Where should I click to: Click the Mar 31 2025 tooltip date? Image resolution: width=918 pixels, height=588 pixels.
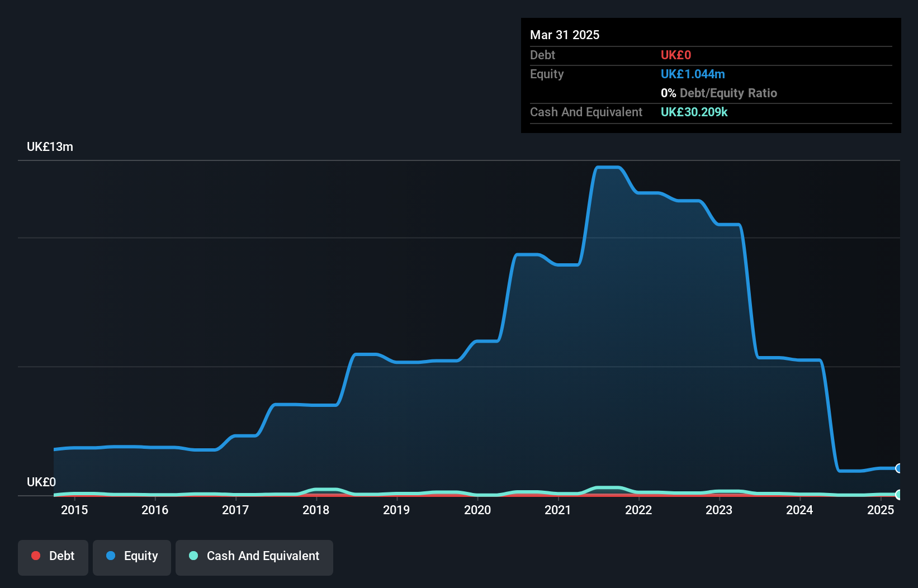pyautogui.click(x=565, y=35)
